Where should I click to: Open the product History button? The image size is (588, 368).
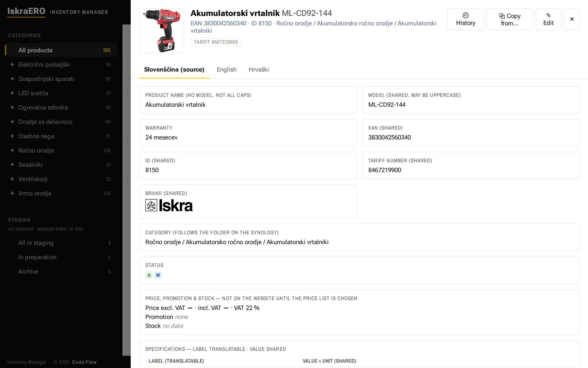click(465, 19)
